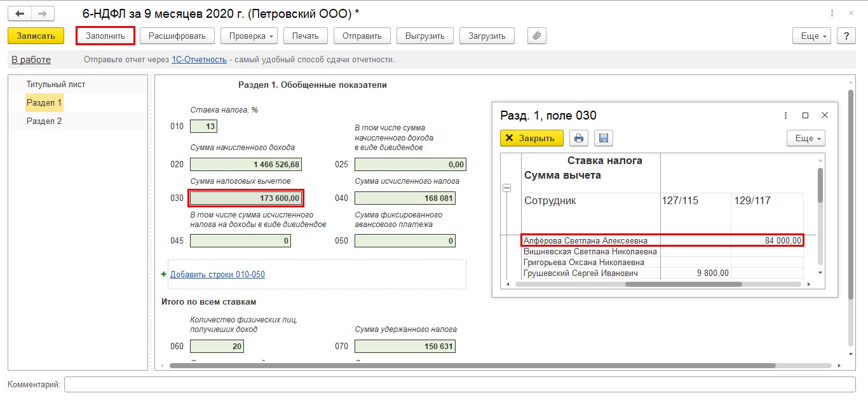Open the Еще dropdown in the main toolbar
The height and width of the screenshot is (400, 868).
coord(811,36)
